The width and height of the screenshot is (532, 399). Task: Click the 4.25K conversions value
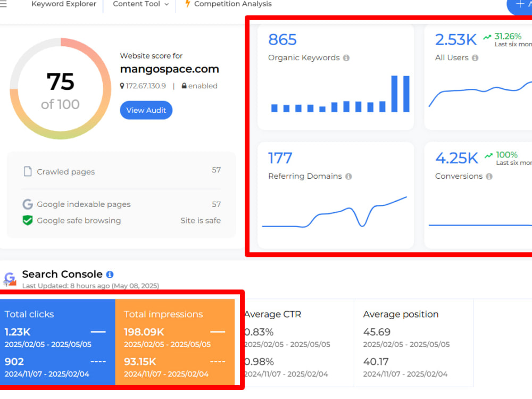[456, 158]
